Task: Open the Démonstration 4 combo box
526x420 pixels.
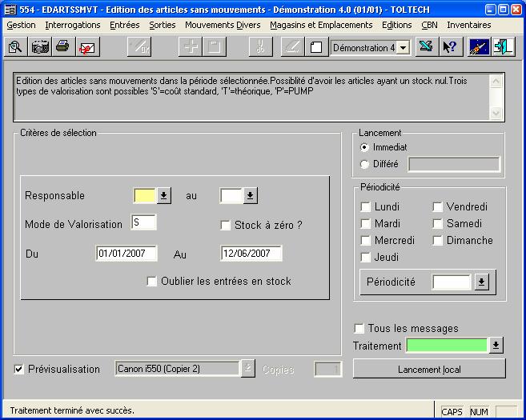Action: 403,48
